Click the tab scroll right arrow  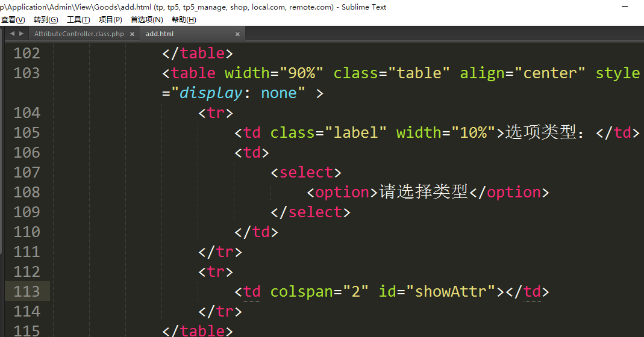pos(21,34)
